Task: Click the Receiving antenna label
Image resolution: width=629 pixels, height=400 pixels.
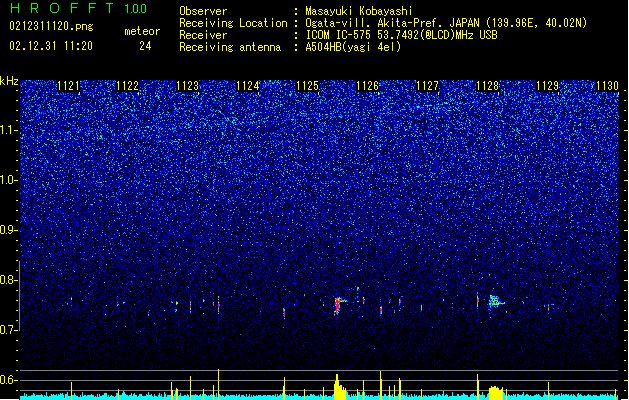Action: point(230,47)
